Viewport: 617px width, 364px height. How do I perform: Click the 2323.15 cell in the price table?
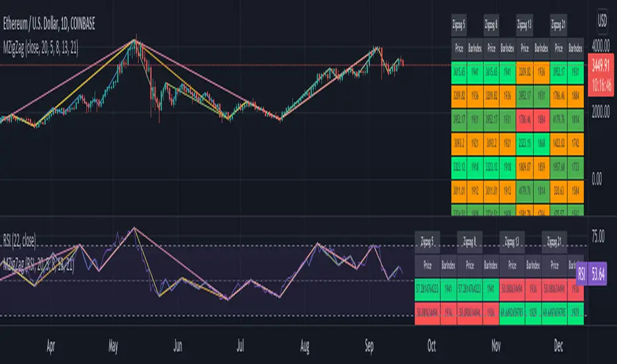[524, 144]
